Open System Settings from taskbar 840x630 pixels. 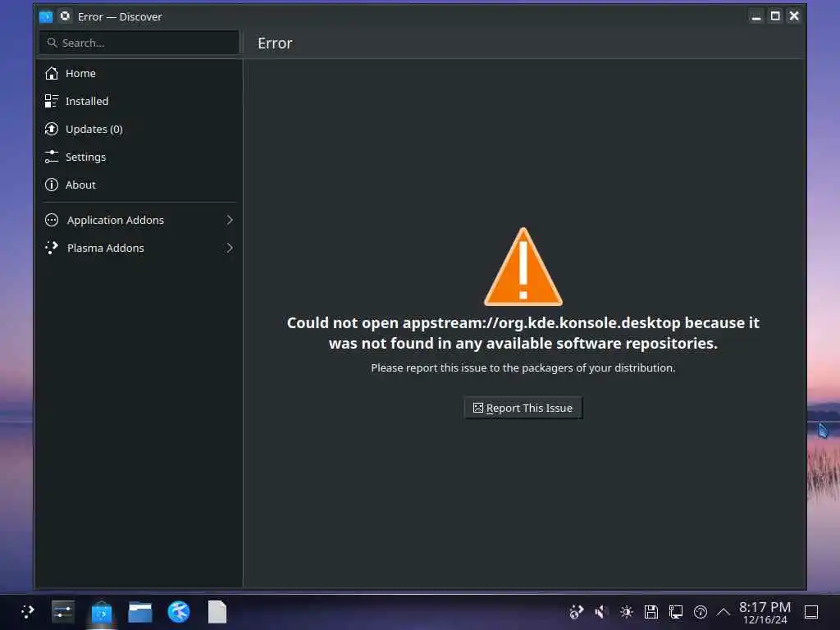coord(62,612)
